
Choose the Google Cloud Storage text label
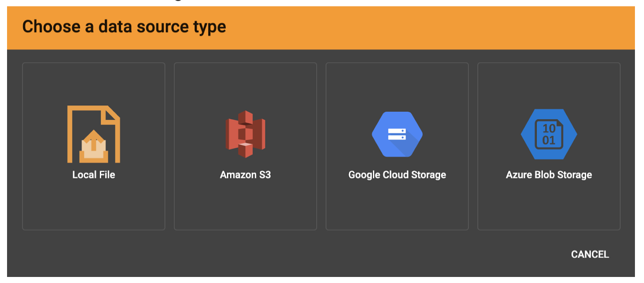[397, 175]
